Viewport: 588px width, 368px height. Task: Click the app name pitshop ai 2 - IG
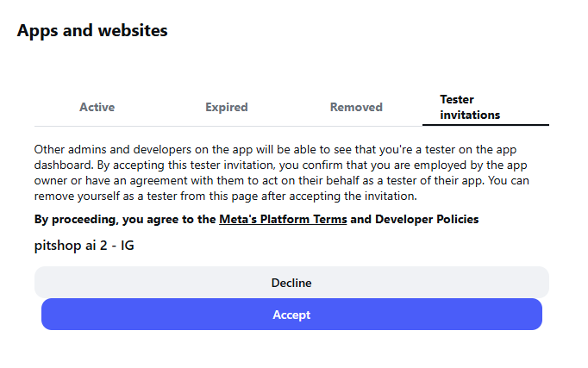tap(84, 246)
